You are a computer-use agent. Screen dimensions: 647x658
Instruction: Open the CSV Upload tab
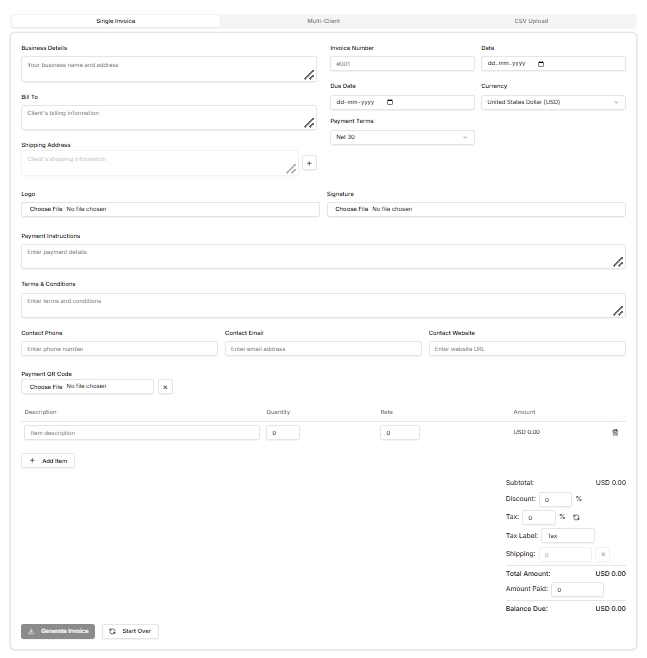click(x=531, y=21)
